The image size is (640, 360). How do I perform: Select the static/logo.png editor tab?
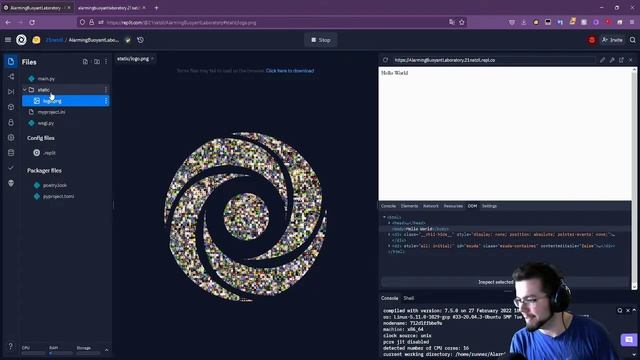(x=135, y=59)
